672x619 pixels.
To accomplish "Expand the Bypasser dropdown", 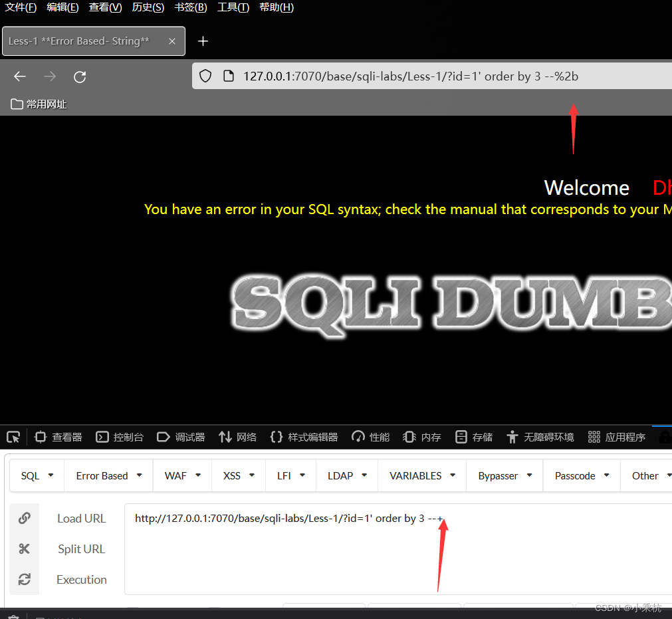I will [505, 475].
